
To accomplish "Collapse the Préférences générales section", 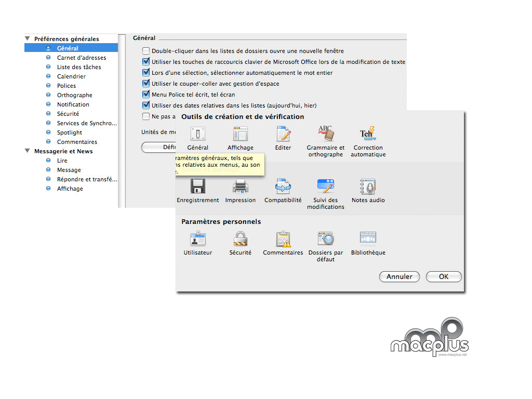I will [x=28, y=39].
